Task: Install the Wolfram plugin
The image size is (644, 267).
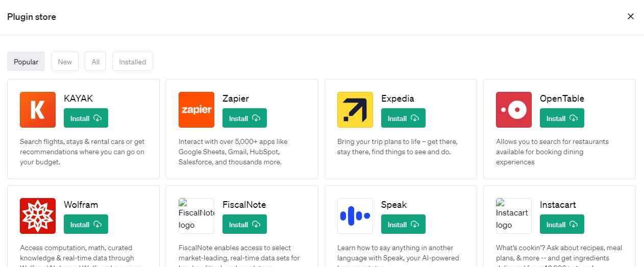Action: pyautogui.click(x=86, y=225)
